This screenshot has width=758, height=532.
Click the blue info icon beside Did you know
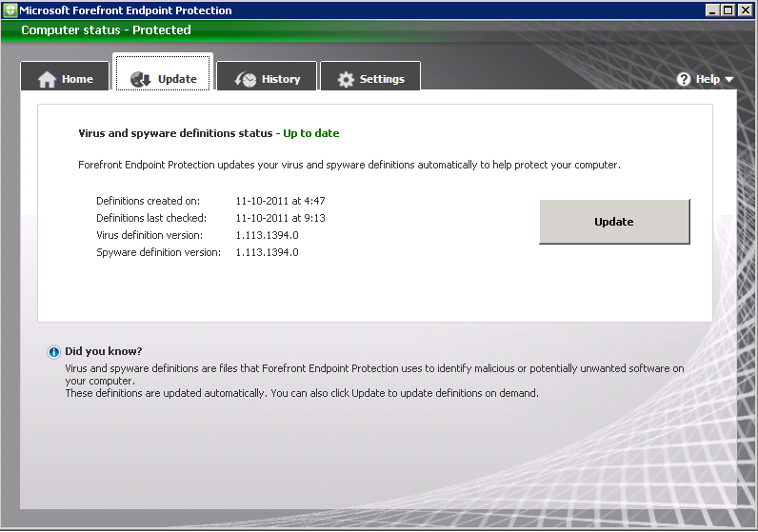pyautogui.click(x=53, y=352)
